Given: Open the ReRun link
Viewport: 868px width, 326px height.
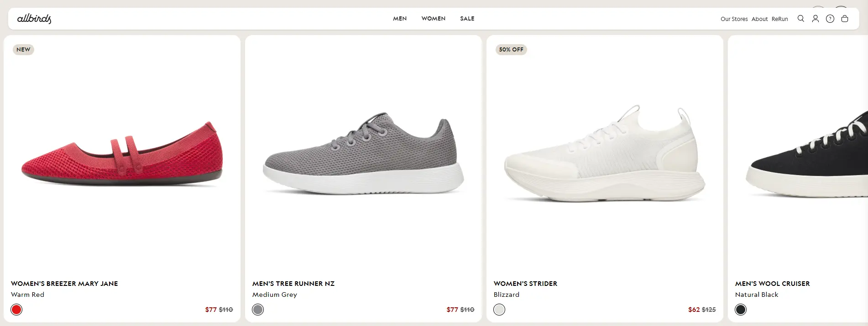Looking at the screenshot, I should (x=779, y=19).
